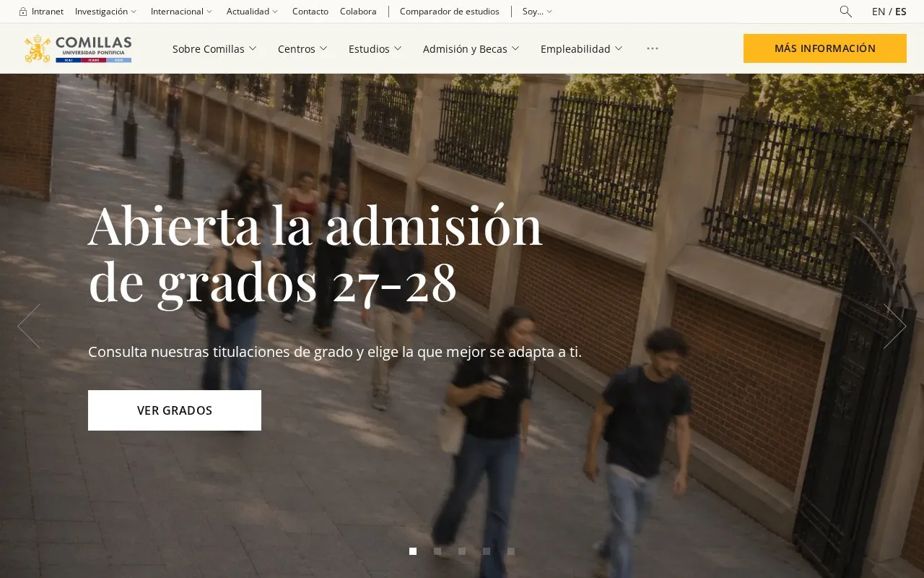Open the three-dots more menu
924x578 pixels.
click(653, 48)
